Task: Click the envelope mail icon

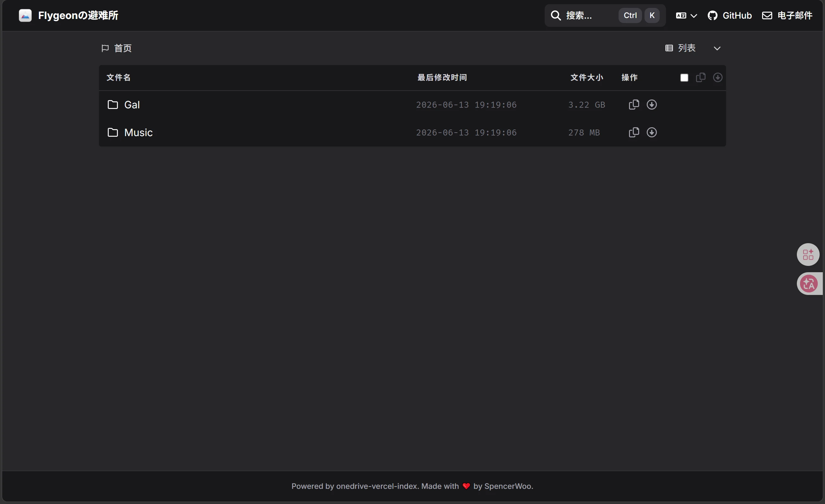Action: pos(767,15)
